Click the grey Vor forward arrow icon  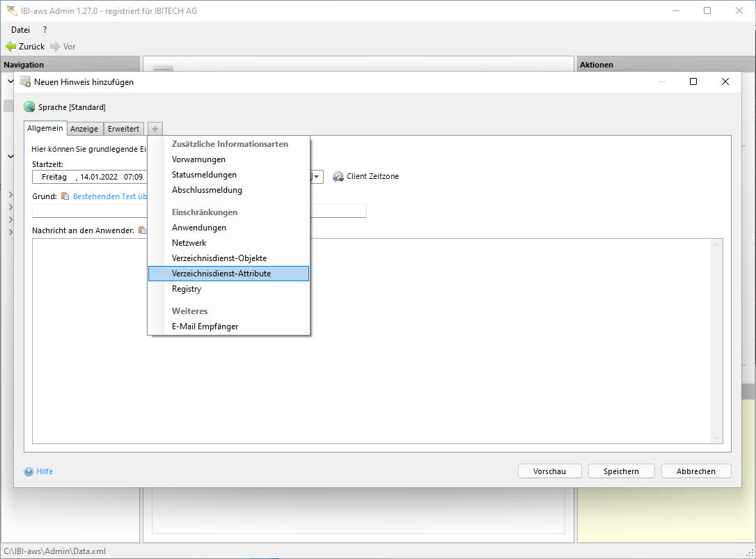click(55, 47)
